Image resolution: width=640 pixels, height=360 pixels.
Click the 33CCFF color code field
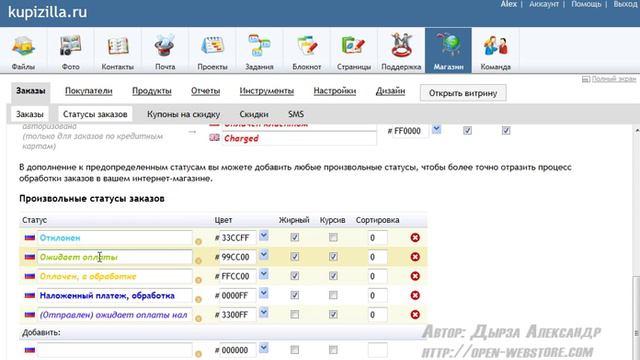pyautogui.click(x=238, y=238)
